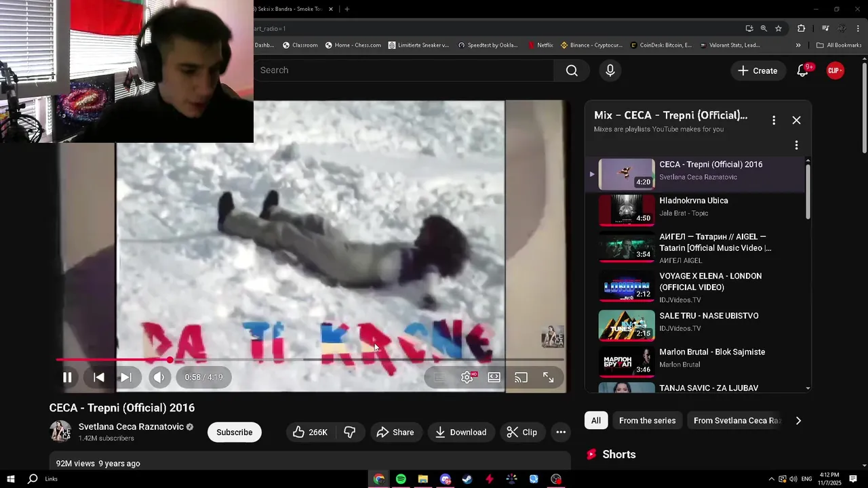
Task: Open Mix playlist header options menu
Action: 774,120
